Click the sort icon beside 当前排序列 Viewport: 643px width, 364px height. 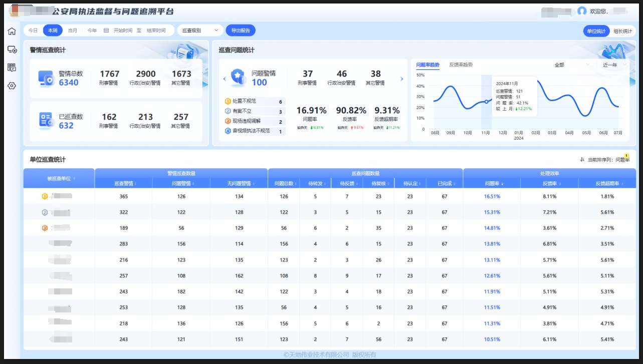[x=582, y=160]
